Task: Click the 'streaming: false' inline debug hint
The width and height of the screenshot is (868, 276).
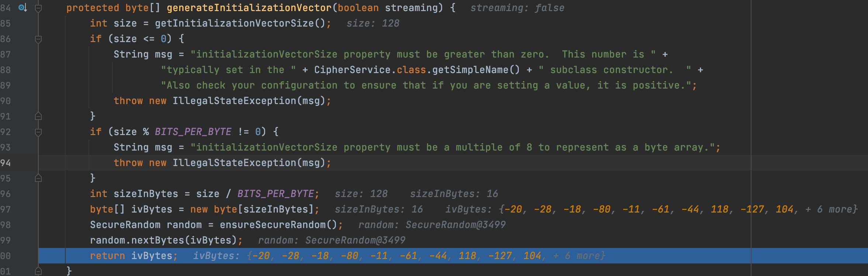Action: pyautogui.click(x=517, y=8)
